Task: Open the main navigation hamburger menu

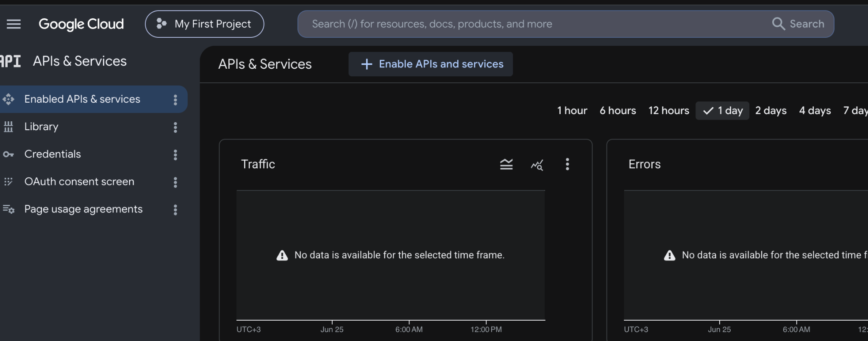Action: tap(14, 24)
